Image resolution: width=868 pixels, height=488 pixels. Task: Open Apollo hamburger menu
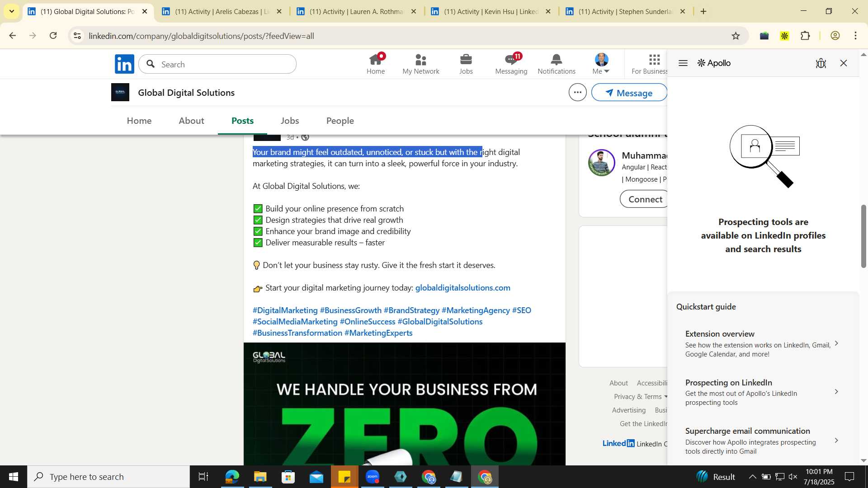[x=683, y=63]
